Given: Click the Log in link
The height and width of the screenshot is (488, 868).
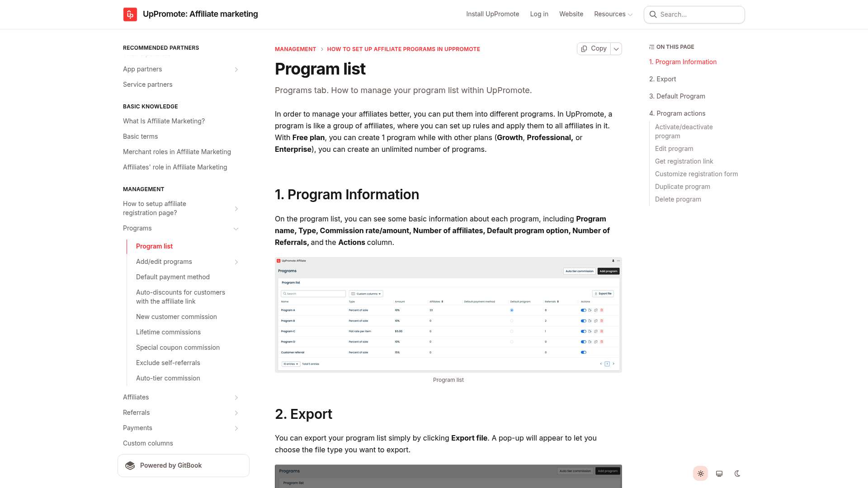Looking at the screenshot, I should 539,14.
